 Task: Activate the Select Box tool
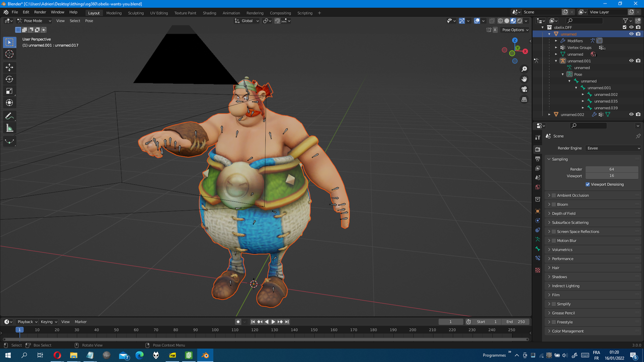[x=10, y=42]
